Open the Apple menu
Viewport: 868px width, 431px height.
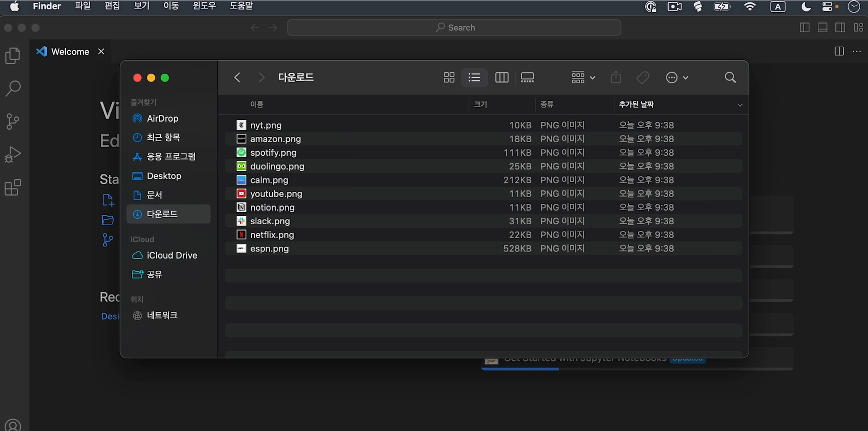pos(15,6)
